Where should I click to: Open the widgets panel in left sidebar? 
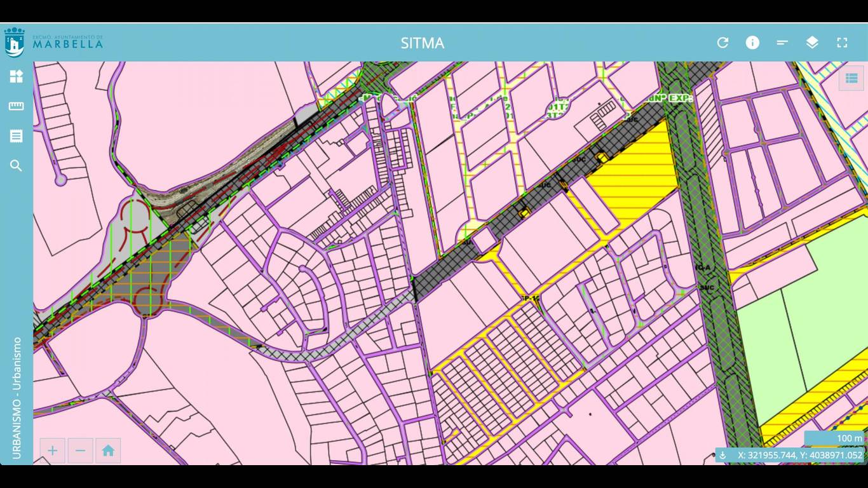[x=16, y=77]
